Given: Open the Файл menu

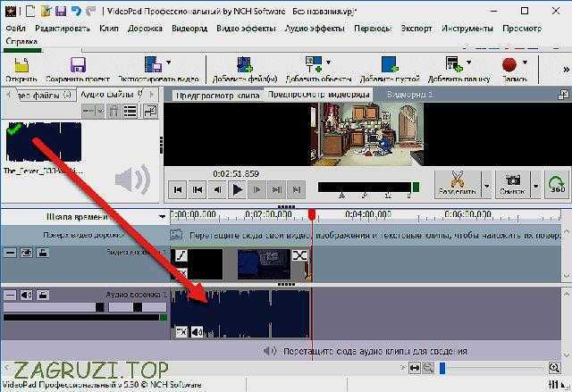Looking at the screenshot, I should (x=16, y=29).
